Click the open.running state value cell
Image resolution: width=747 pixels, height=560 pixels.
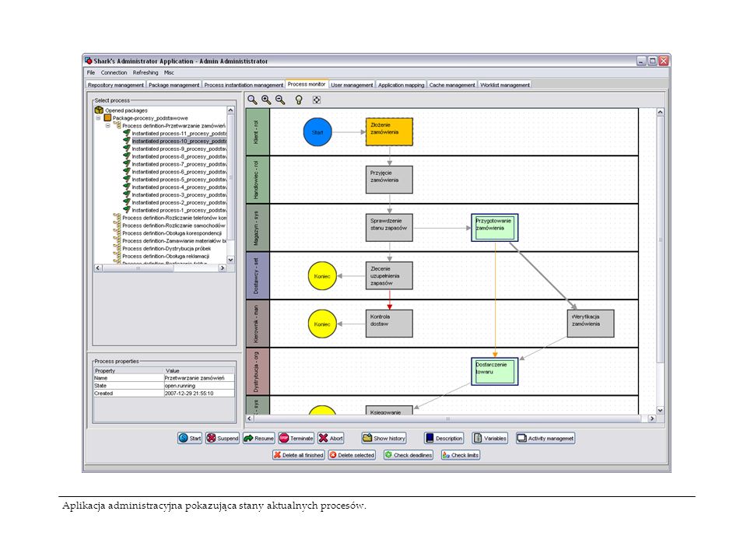199,386
